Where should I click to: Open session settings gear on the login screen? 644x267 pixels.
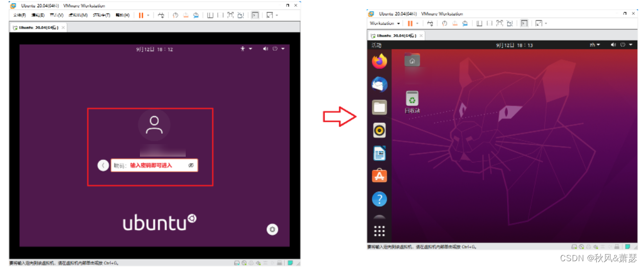273,229
